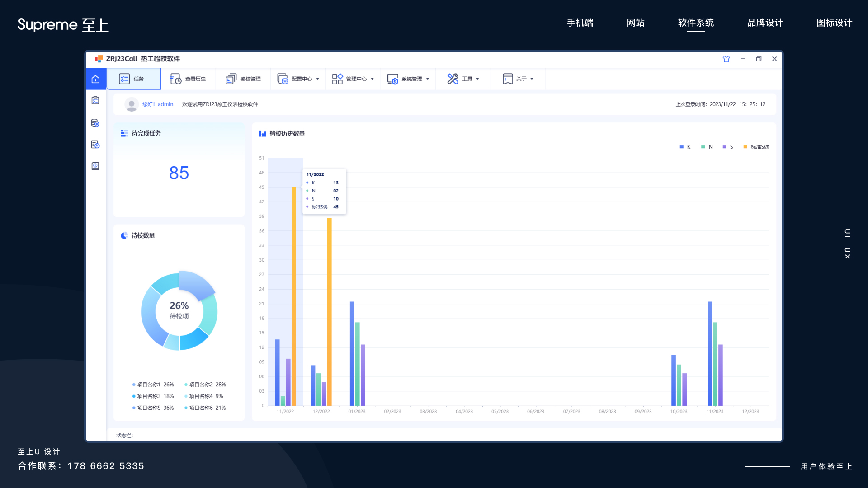Image resolution: width=868 pixels, height=488 pixels.
Task: Click the home icon in sidebar
Action: pyautogui.click(x=95, y=79)
